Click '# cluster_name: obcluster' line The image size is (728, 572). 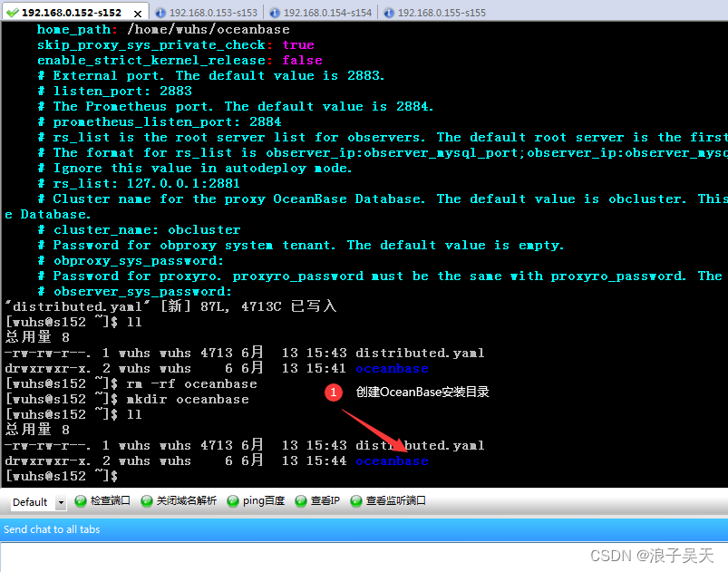click(140, 230)
